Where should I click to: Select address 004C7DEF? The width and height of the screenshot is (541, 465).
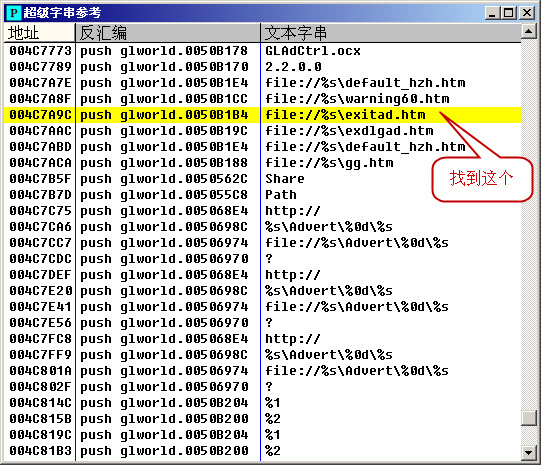pyautogui.click(x=40, y=275)
